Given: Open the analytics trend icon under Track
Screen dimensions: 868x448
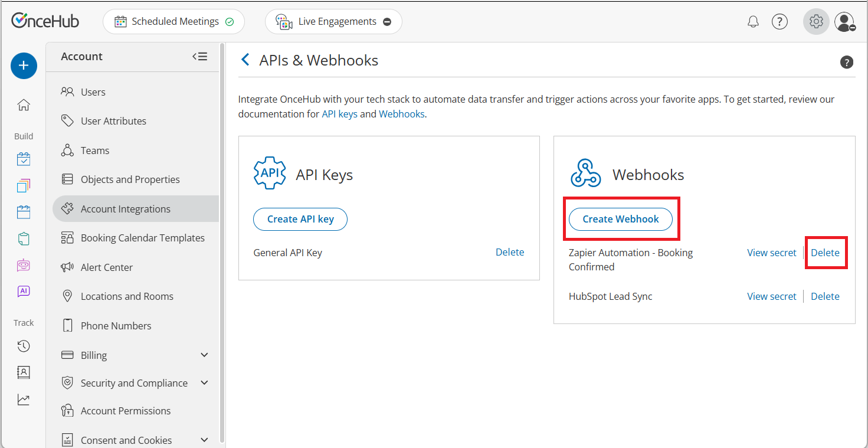Looking at the screenshot, I should (24, 399).
